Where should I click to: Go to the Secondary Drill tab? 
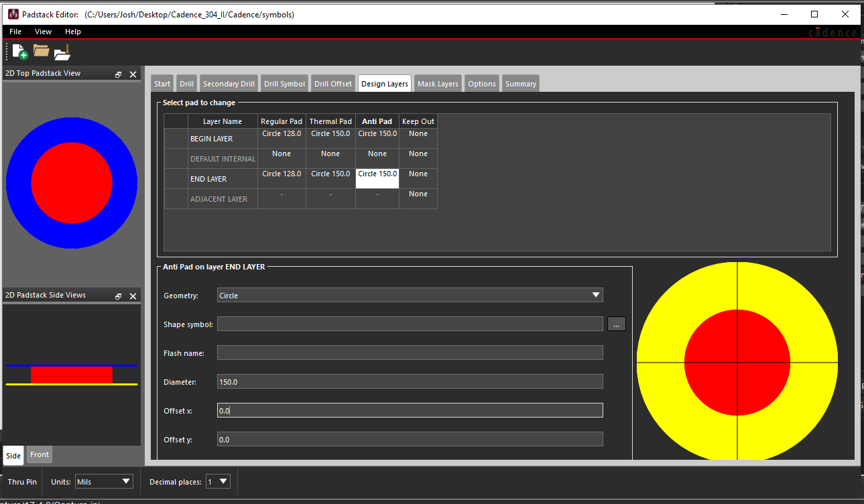click(x=229, y=83)
